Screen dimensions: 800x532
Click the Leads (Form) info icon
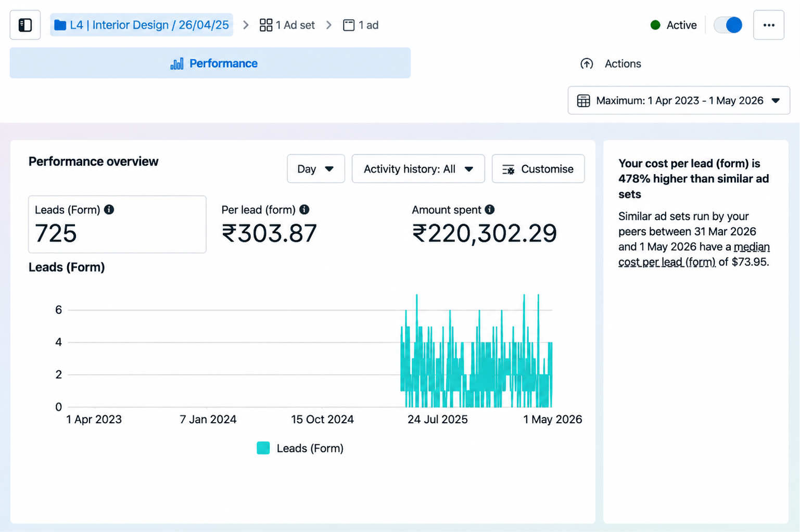[x=109, y=210]
